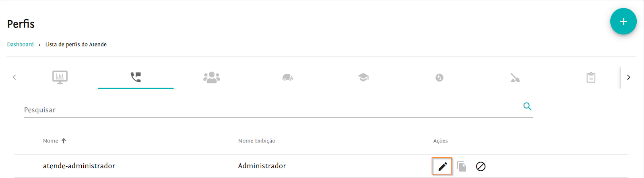Viewport: 644px width, 178px height.
Task: Click the magnifier search icon
Action: click(527, 107)
